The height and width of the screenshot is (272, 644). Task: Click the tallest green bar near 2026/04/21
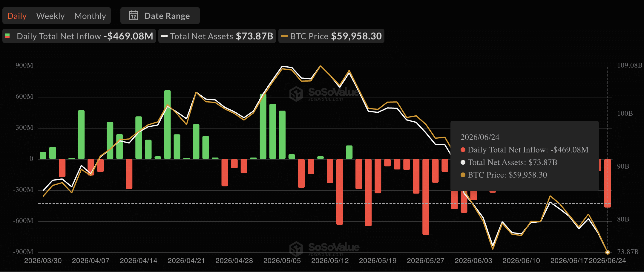167,125
